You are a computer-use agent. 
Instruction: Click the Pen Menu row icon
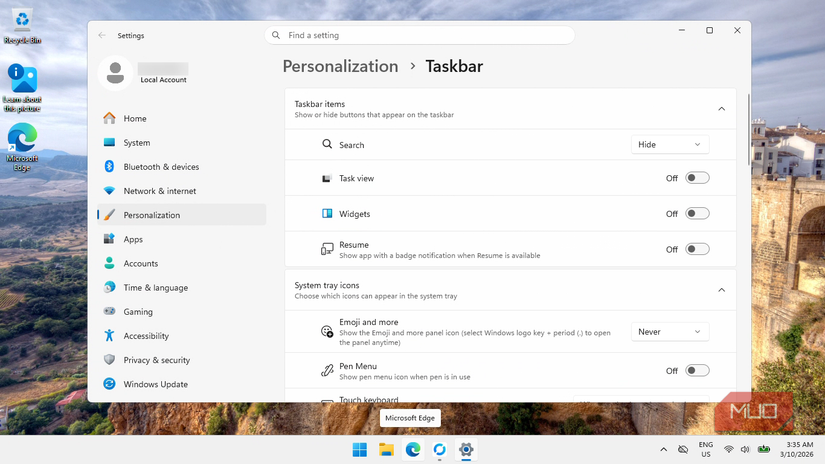pos(327,371)
